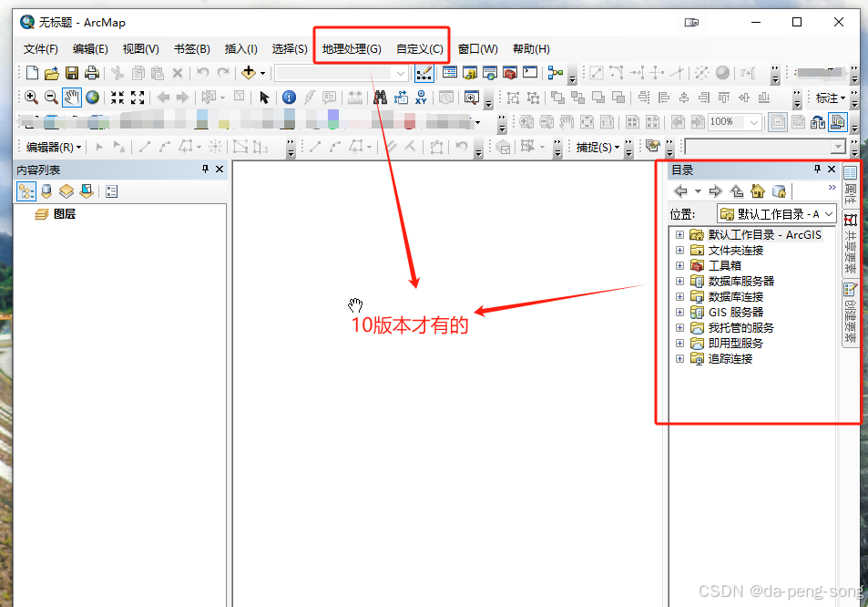Toggle auto-hide pin on 目录 panel
This screenshot has height=607, width=868.
click(x=817, y=169)
